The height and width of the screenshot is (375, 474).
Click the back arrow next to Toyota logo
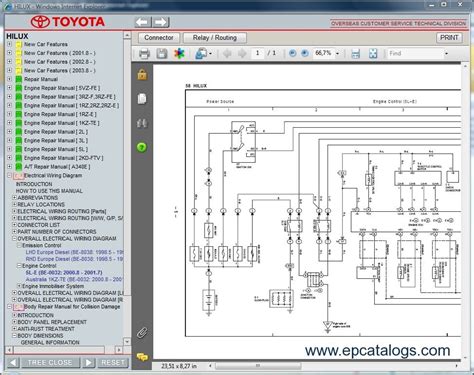(x=143, y=22)
